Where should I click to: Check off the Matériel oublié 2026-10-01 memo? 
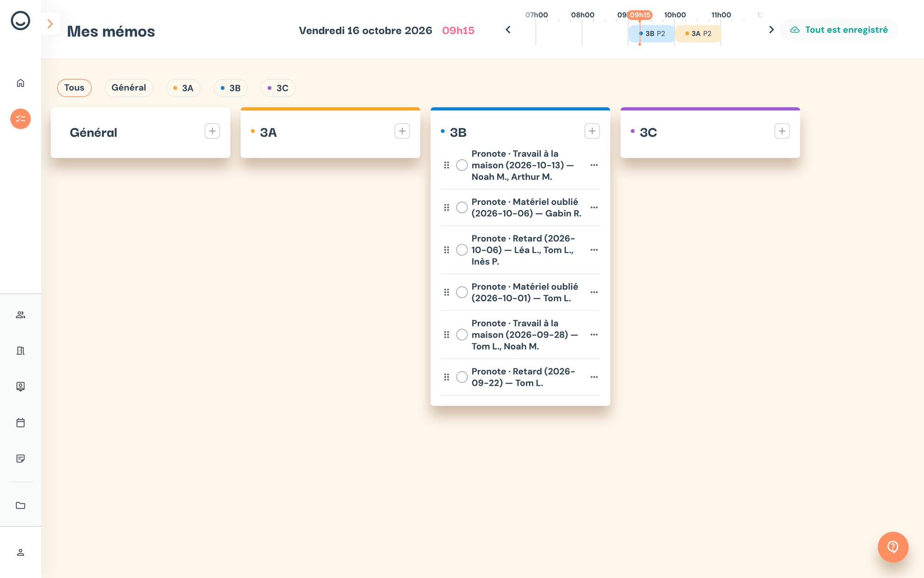pos(462,292)
